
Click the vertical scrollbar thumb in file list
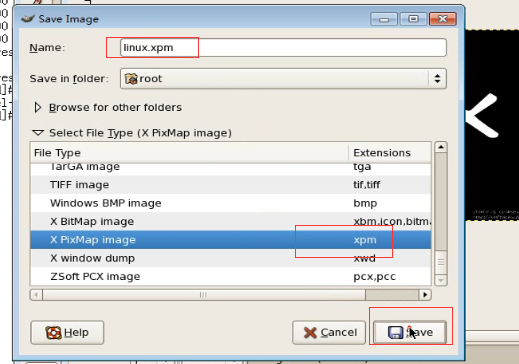click(x=441, y=262)
